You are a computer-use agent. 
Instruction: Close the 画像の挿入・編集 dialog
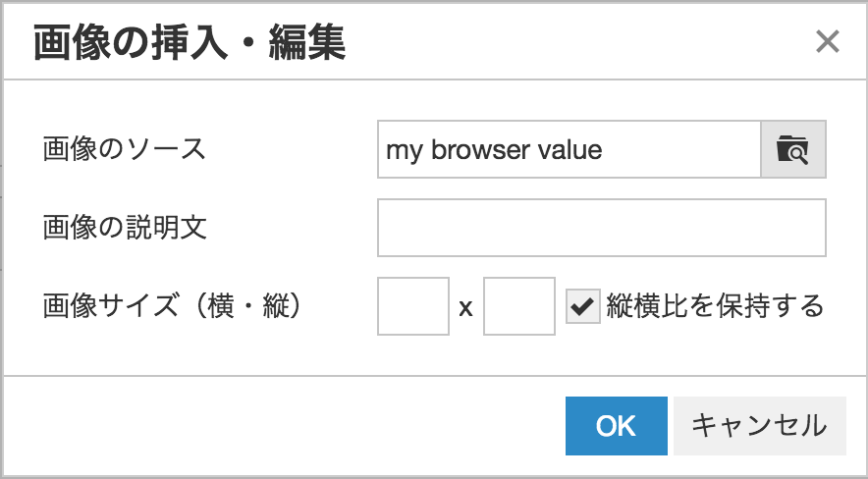[828, 41]
